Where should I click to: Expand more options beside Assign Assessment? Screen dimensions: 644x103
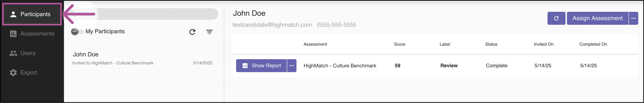634,18
